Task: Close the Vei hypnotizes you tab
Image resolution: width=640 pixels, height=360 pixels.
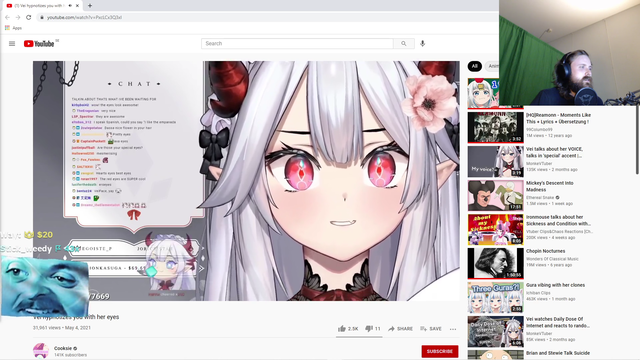Action: [x=77, y=6]
